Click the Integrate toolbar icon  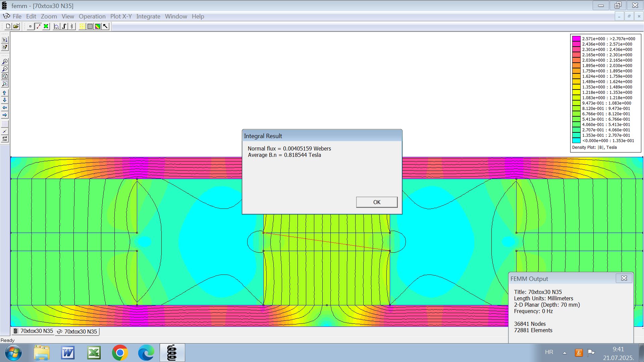tap(64, 26)
